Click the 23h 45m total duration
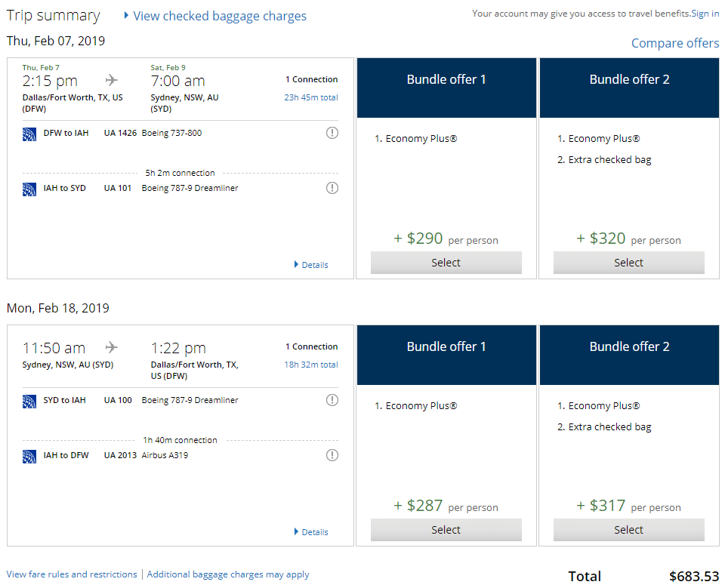This screenshot has height=588, width=725. pos(310,97)
